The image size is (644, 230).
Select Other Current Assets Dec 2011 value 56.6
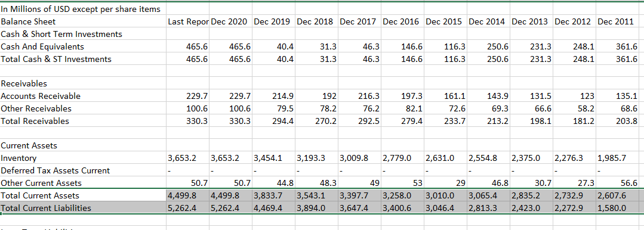coord(618,183)
